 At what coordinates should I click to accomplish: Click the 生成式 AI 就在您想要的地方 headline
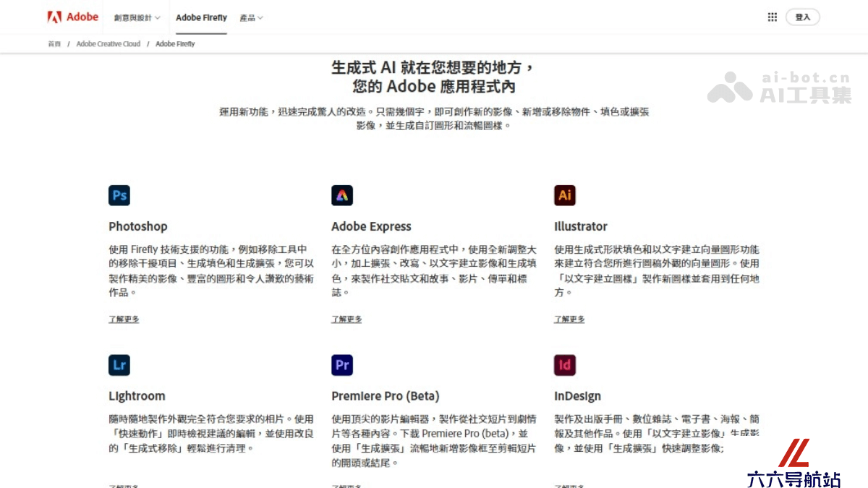(x=434, y=77)
